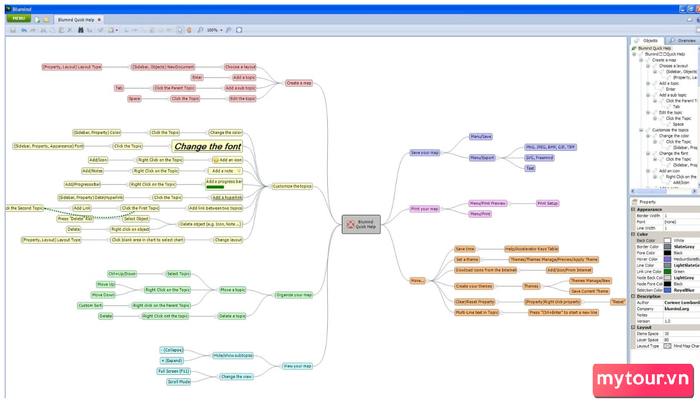The width and height of the screenshot is (700, 405).
Task: Select the 'Add a progress bar' node
Action: 224,184
